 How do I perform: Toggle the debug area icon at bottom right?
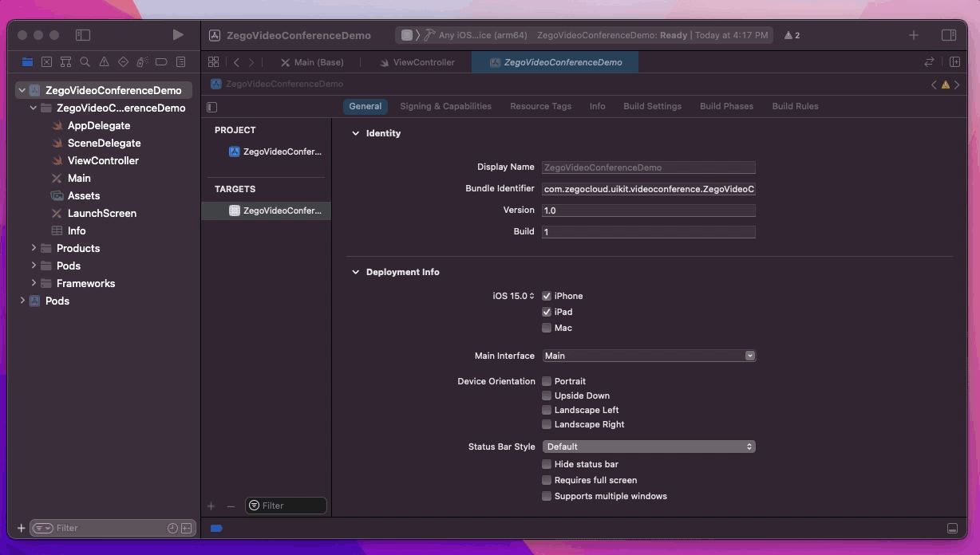952,528
